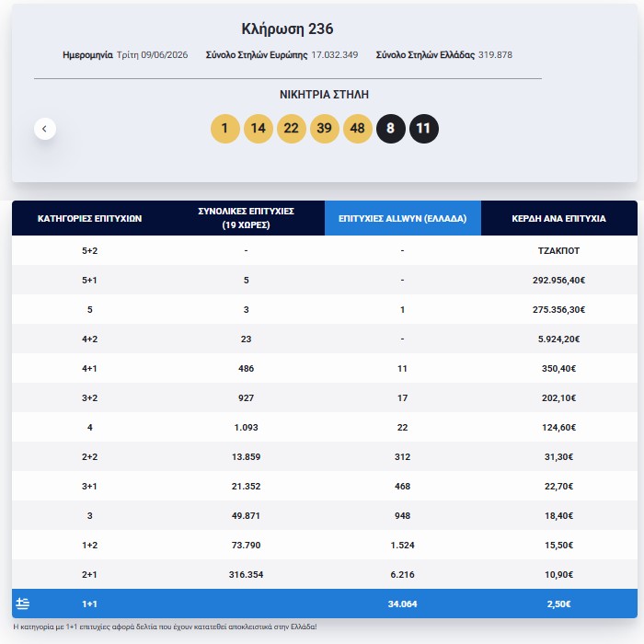This screenshot has height=644, width=644.
Task: Click total wins value 316.354
Action: [246, 575]
